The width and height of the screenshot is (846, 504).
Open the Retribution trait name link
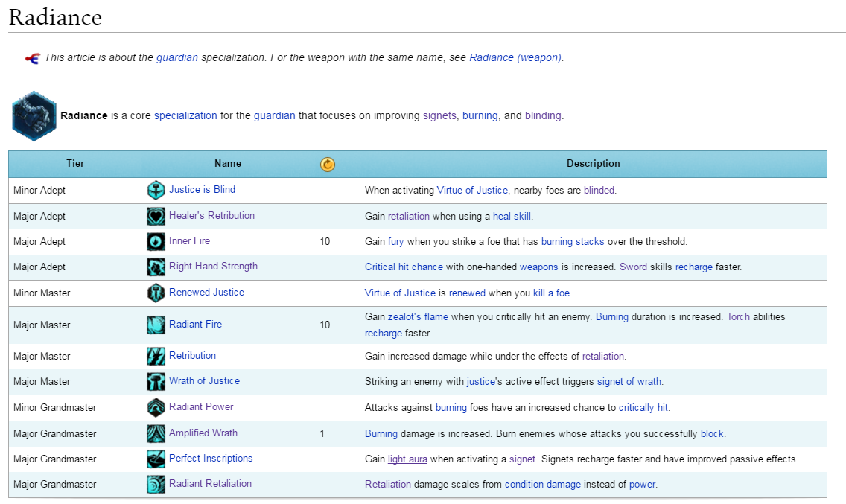[x=192, y=355]
